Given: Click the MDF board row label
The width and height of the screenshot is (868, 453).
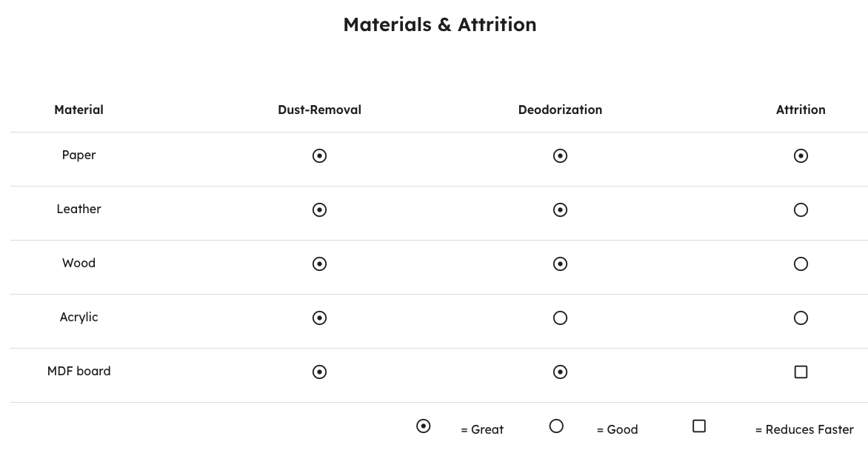Looking at the screenshot, I should click(x=79, y=371).
